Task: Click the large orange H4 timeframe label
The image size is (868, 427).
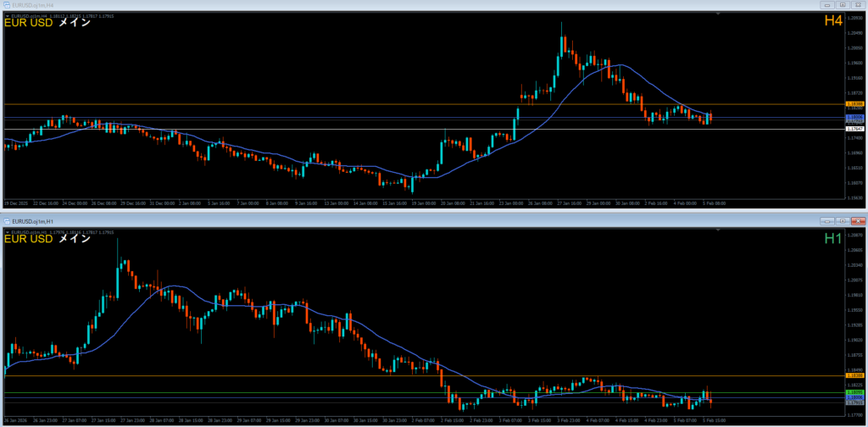Action: [833, 20]
